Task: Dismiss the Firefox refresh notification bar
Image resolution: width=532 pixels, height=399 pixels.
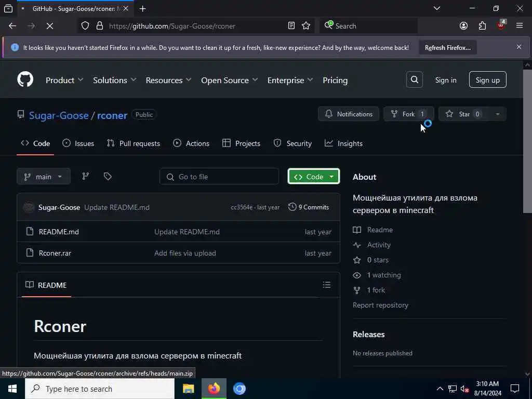Action: [519, 47]
